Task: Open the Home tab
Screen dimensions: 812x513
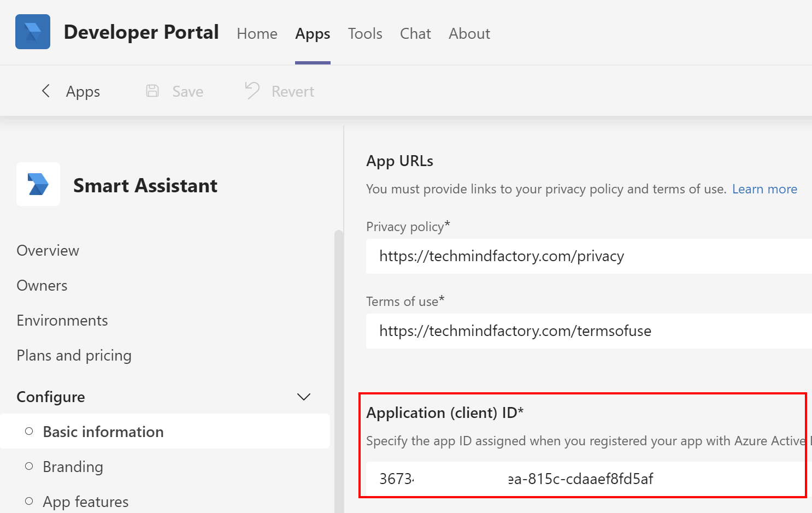Action: [x=257, y=33]
